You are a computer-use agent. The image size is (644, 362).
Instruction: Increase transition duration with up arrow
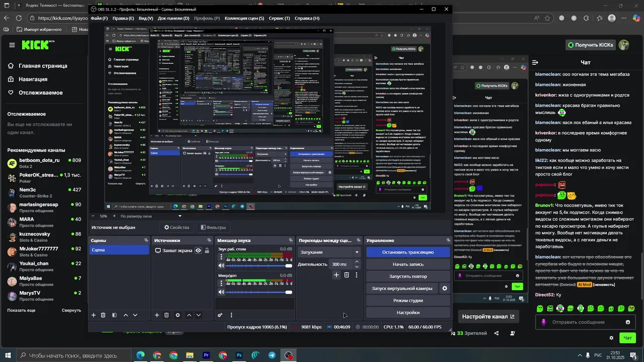357,262
